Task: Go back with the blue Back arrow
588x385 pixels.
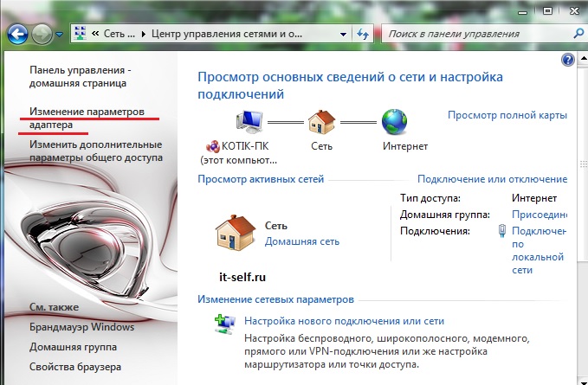Action: (x=17, y=34)
